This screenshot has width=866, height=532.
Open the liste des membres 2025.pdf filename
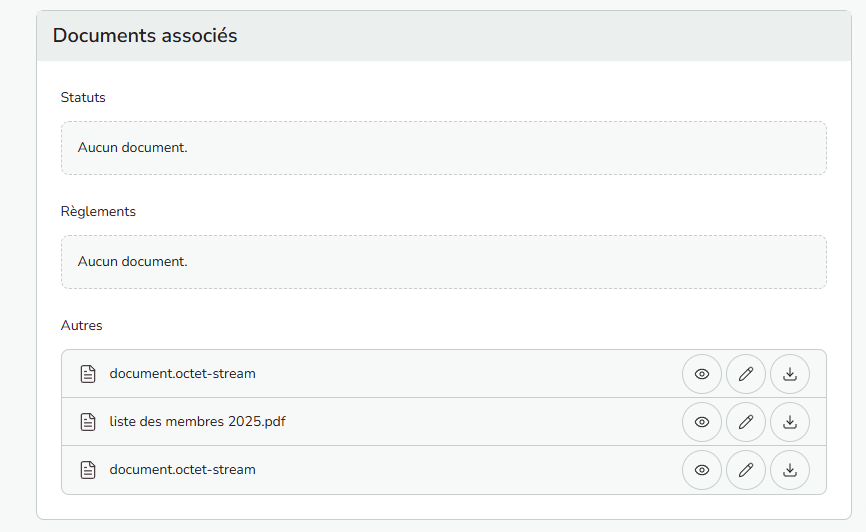pyautogui.click(x=197, y=422)
